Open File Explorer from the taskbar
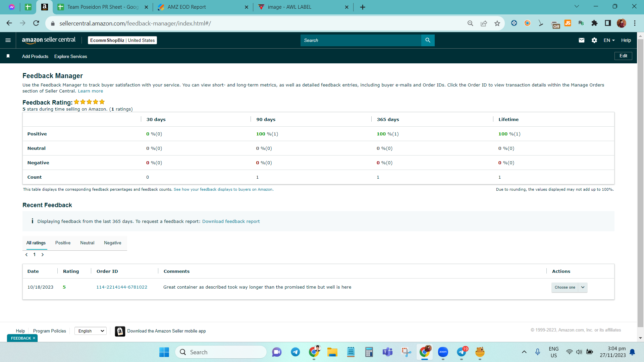Viewport: 644px width, 362px height. click(x=332, y=352)
